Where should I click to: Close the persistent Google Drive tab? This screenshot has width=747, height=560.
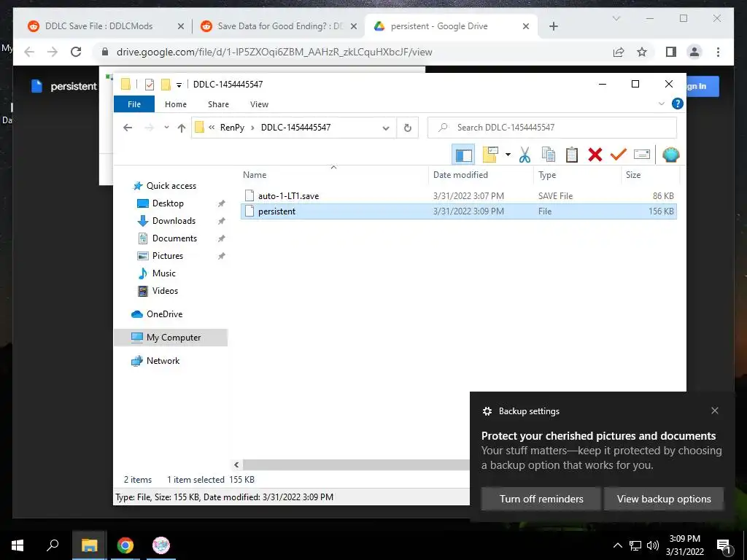tap(525, 26)
